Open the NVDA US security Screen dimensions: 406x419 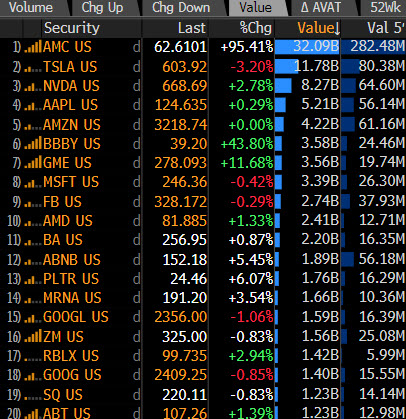coord(71,86)
